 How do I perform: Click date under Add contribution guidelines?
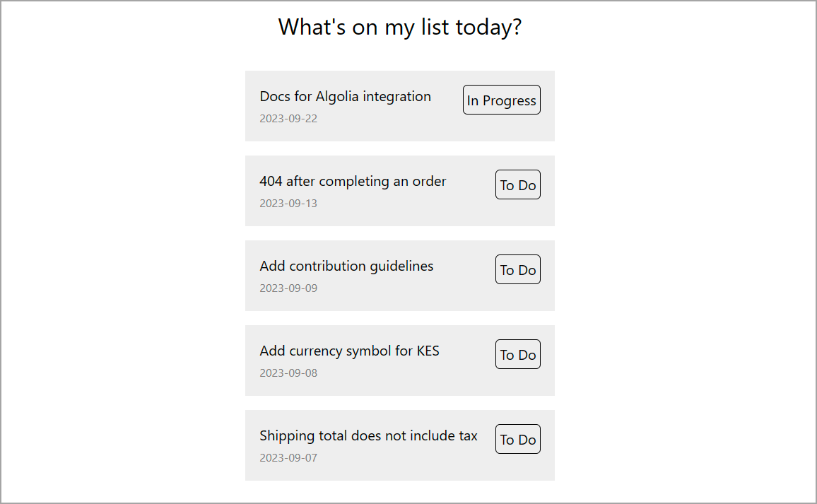click(288, 288)
